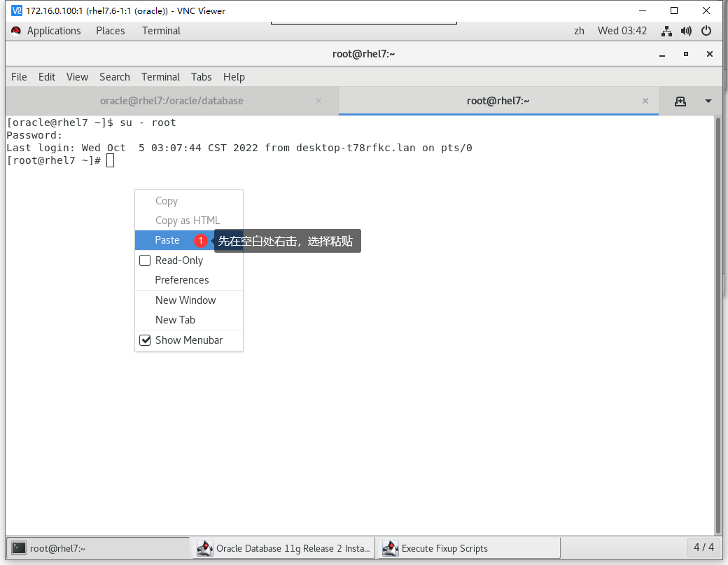This screenshot has height=565, width=728.
Task: Open Execute Fixup Scripts taskbar window
Action: point(469,548)
